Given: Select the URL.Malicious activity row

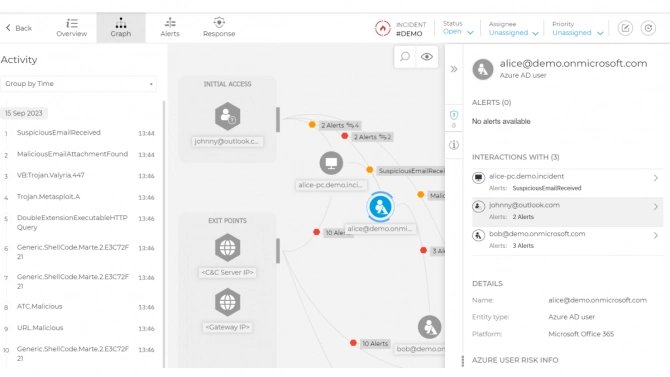Looking at the screenshot, I should 79,328.
